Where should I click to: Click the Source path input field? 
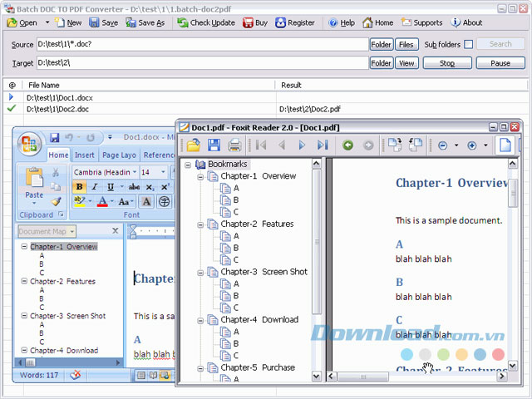(x=203, y=44)
